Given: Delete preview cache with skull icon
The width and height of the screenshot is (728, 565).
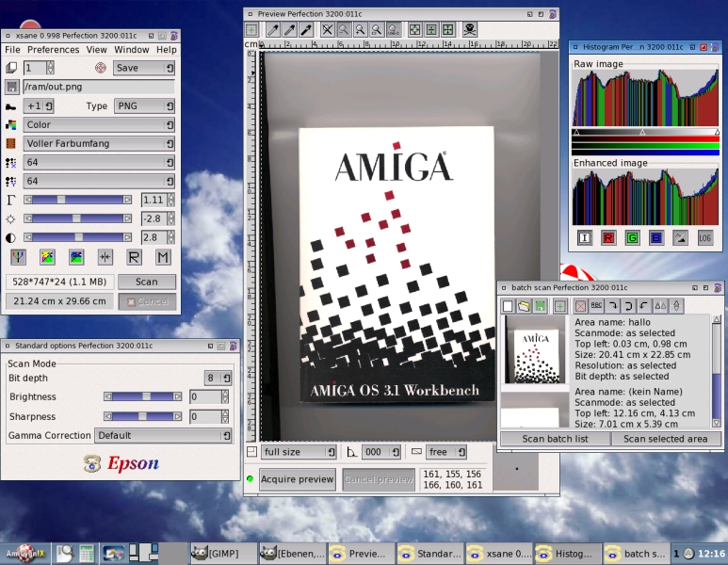Looking at the screenshot, I should tap(470, 30).
